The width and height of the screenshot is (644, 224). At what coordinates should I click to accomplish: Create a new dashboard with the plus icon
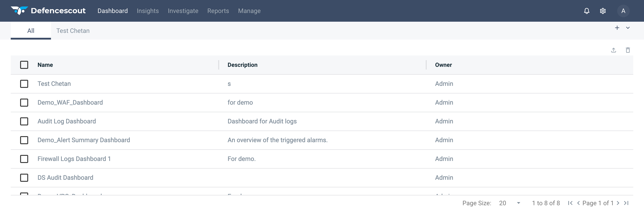(x=617, y=28)
